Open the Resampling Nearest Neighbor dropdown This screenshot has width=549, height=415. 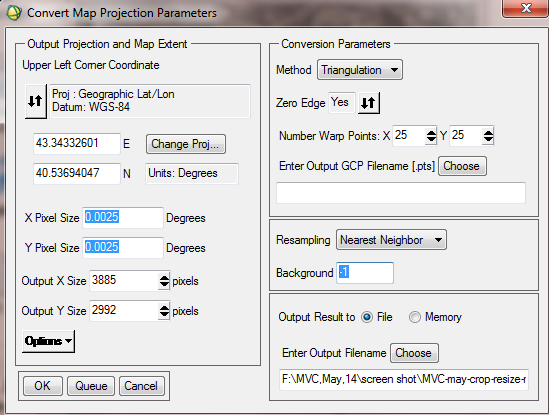[x=391, y=240]
